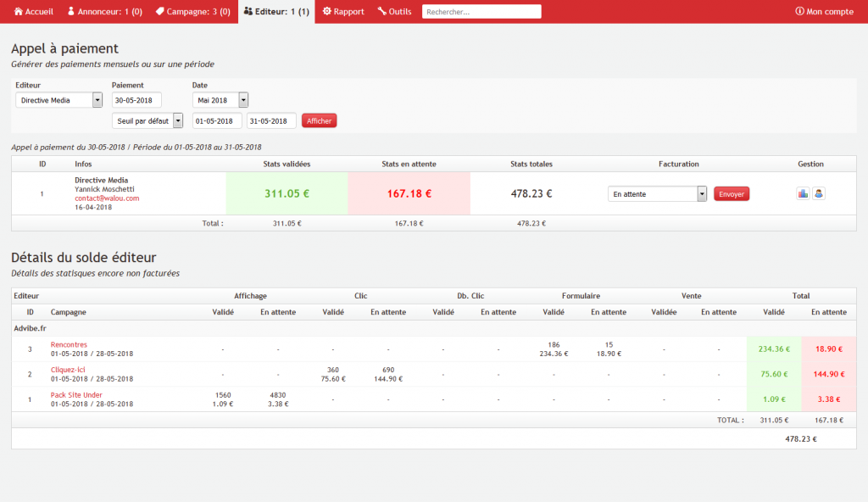This screenshot has height=502, width=868.
Task: Expand the Editeur dropdown showing Directive Media
Action: tap(58, 100)
